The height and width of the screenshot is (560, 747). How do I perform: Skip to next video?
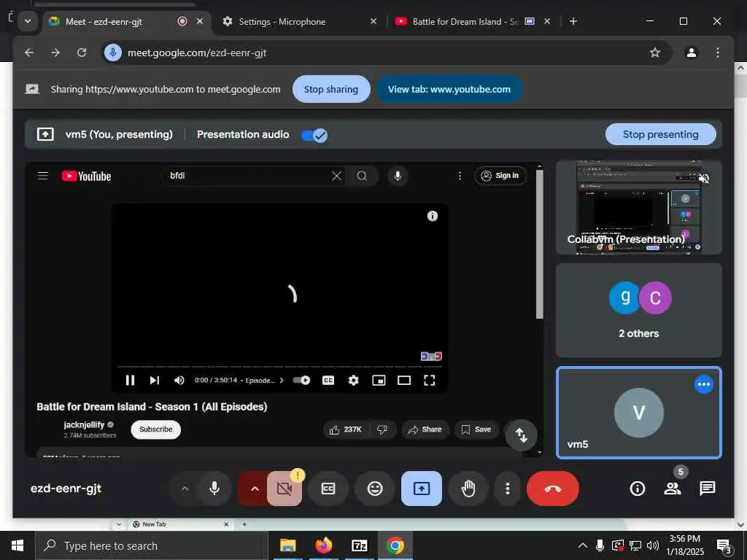pos(155,380)
